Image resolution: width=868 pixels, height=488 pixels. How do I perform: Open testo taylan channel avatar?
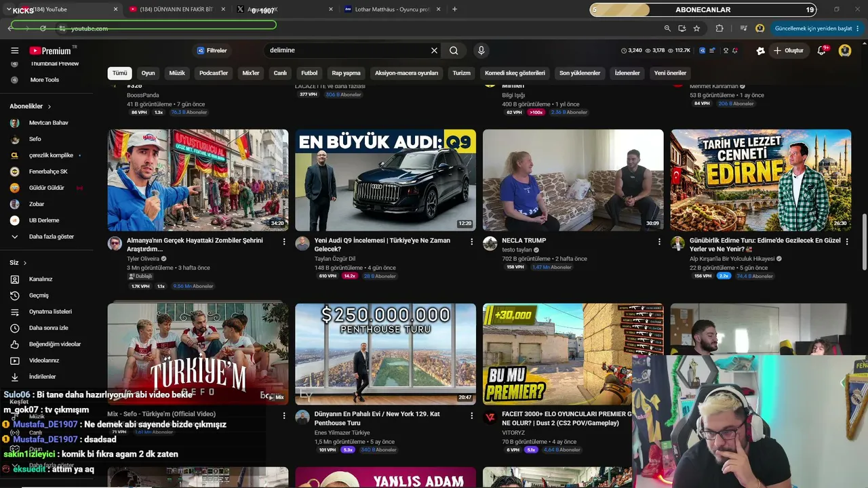coord(490,243)
